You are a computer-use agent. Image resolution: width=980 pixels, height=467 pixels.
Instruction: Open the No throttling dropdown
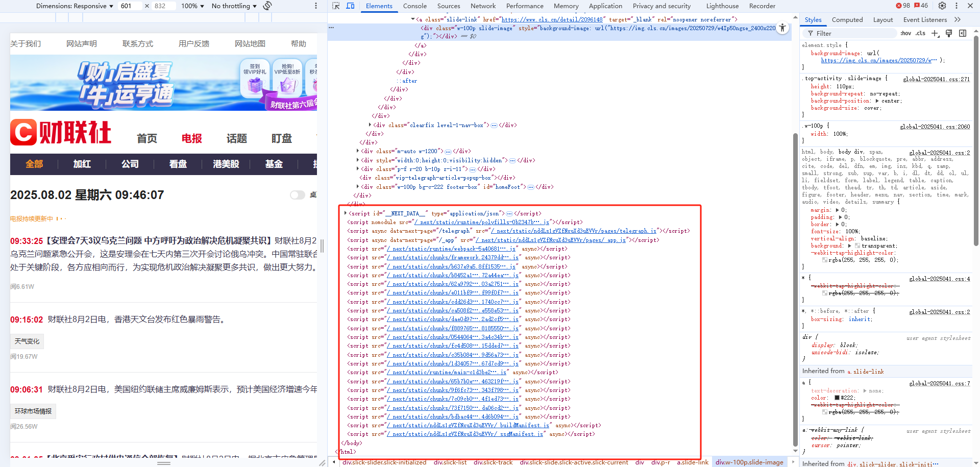(x=234, y=6)
